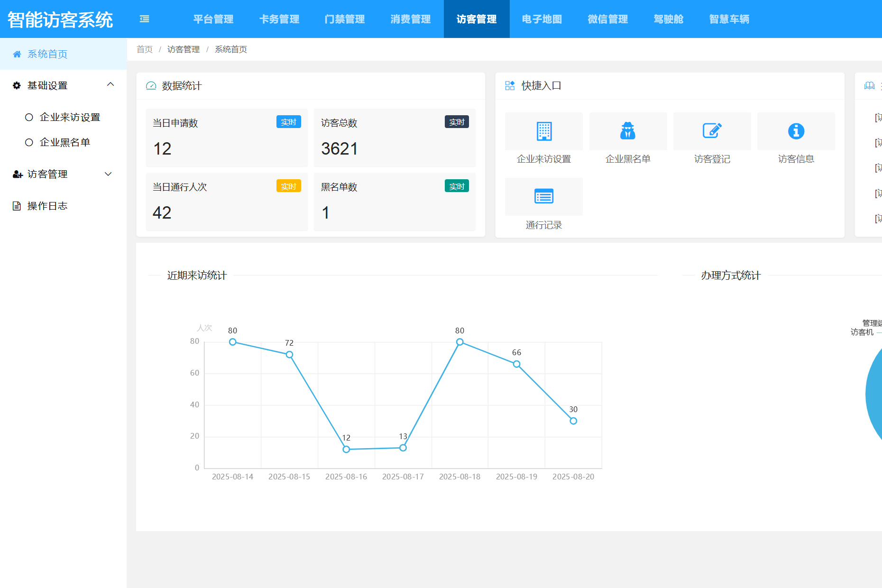Click the 系统首页 home icon in sidebar
The image size is (882, 588).
pyautogui.click(x=17, y=54)
